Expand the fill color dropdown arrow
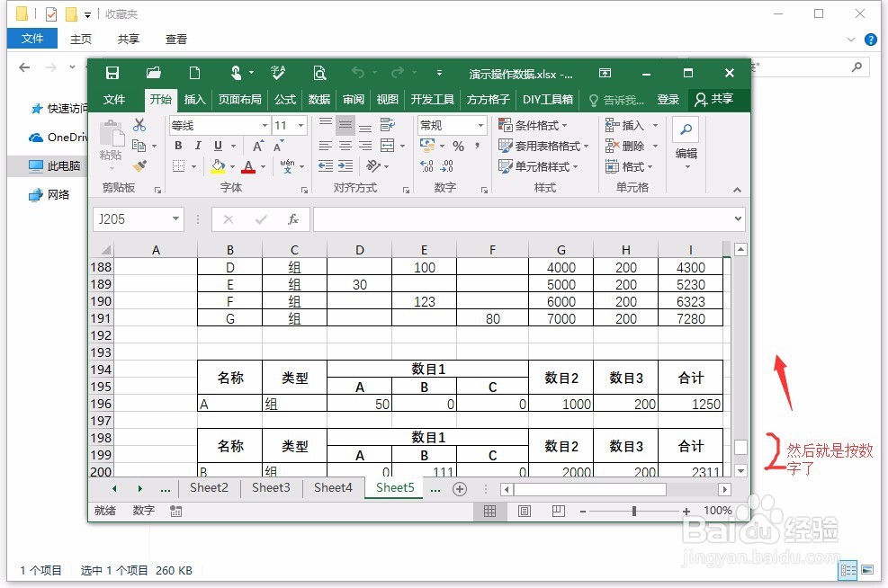The image size is (888, 588). [x=232, y=166]
